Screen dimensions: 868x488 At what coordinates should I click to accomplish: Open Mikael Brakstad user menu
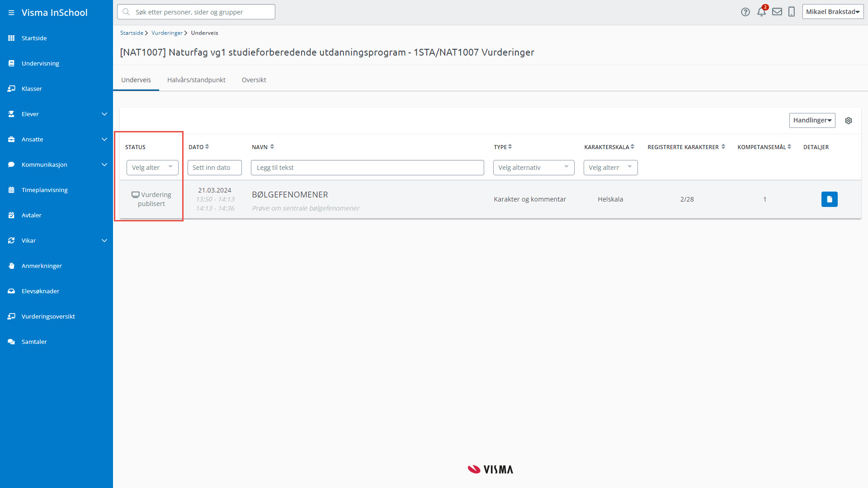tap(833, 12)
